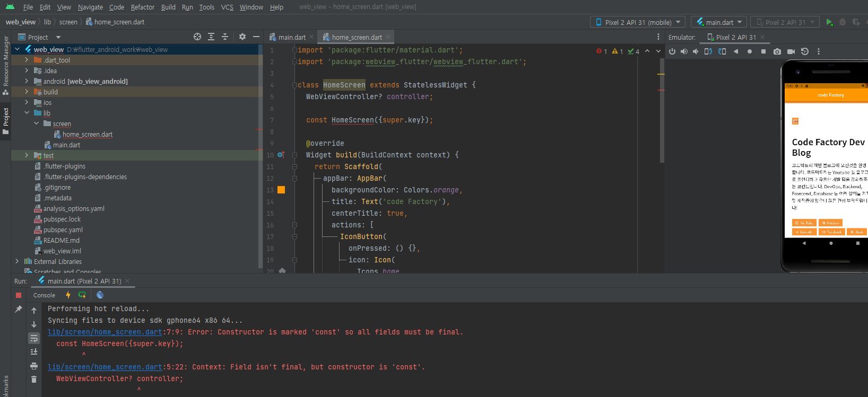Click the emulator Overview square button
This screenshot has height=397, width=868.
763,51
